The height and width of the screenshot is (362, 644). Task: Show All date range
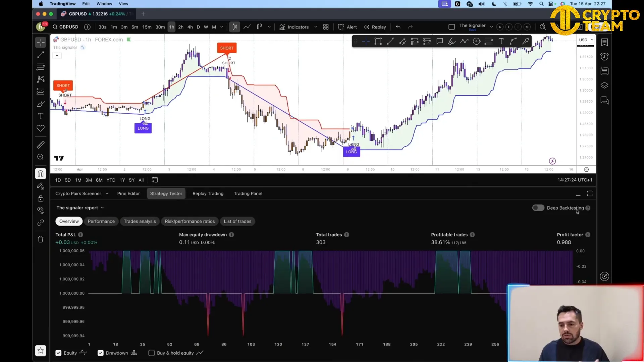(141, 180)
